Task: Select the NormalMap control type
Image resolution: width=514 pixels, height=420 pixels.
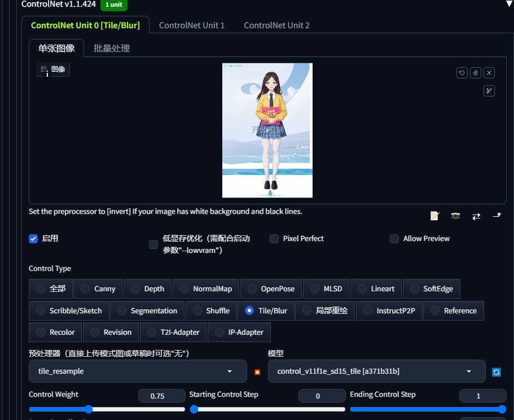Action: 206,289
